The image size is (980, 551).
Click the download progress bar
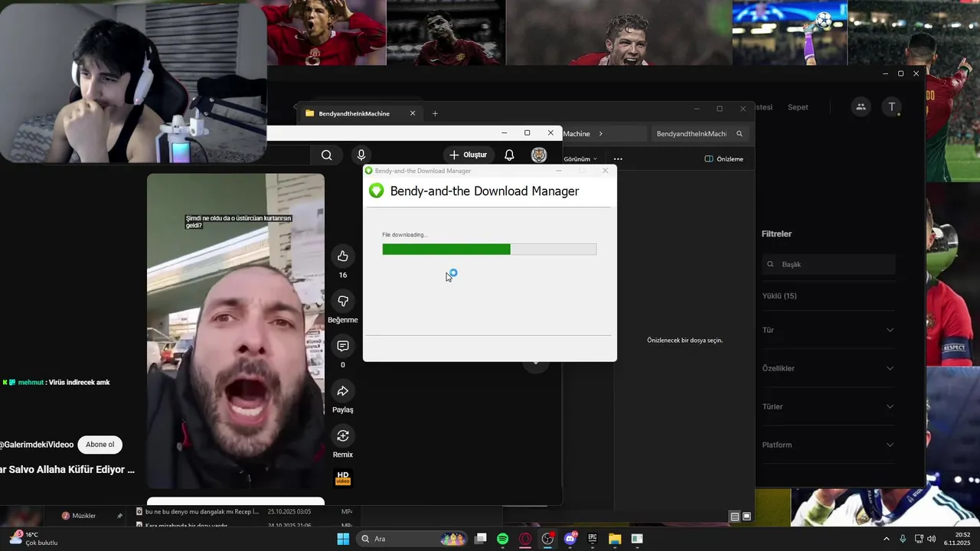click(x=489, y=249)
